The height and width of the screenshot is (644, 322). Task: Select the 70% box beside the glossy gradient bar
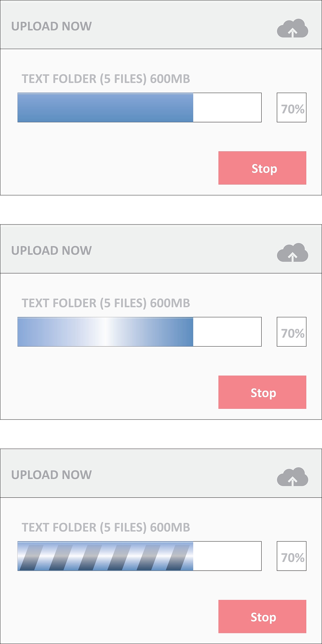pyautogui.click(x=291, y=332)
